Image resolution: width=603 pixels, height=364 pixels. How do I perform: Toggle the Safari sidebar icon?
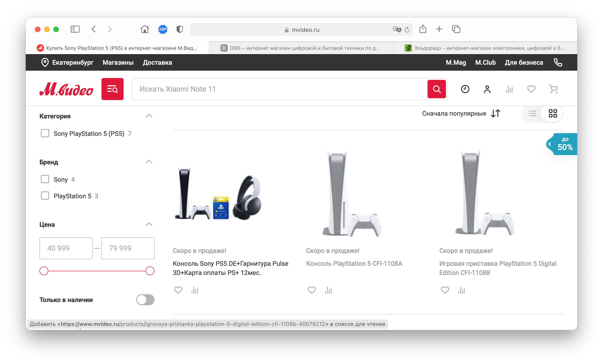(75, 29)
